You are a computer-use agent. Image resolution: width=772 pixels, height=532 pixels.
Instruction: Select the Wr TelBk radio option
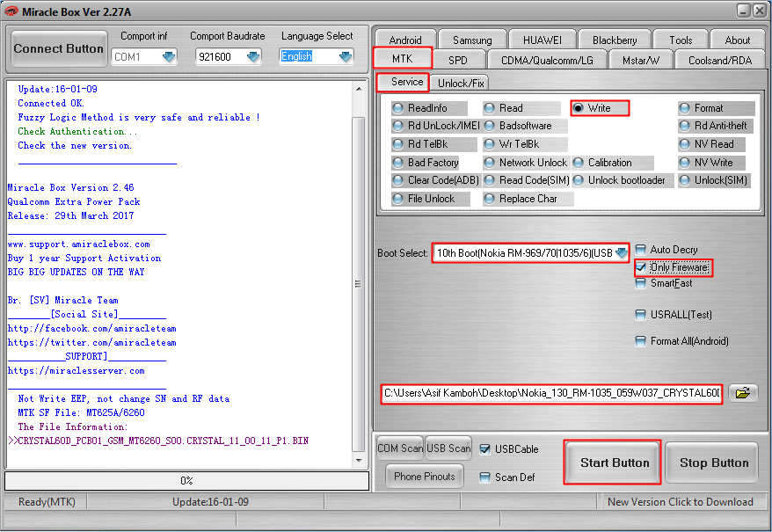point(525,144)
